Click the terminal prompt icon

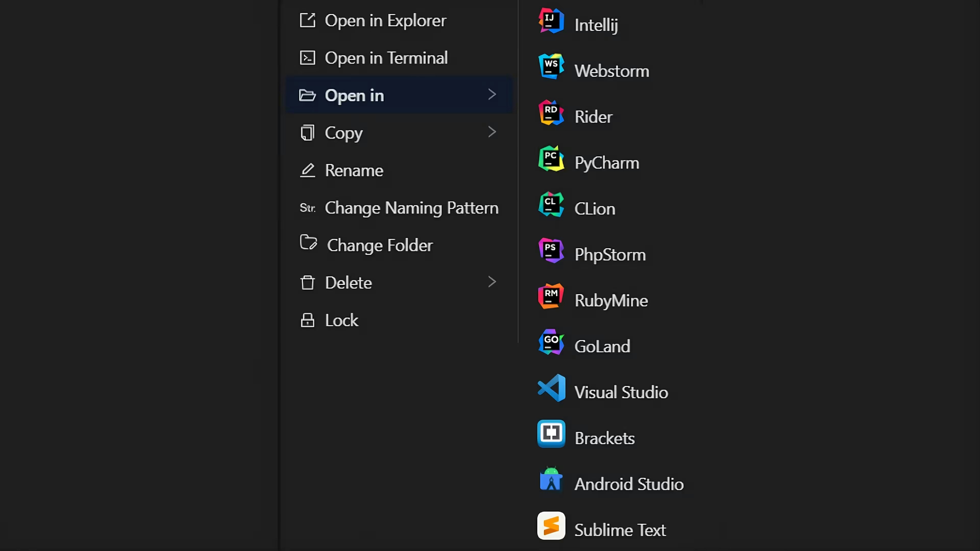coord(307,58)
